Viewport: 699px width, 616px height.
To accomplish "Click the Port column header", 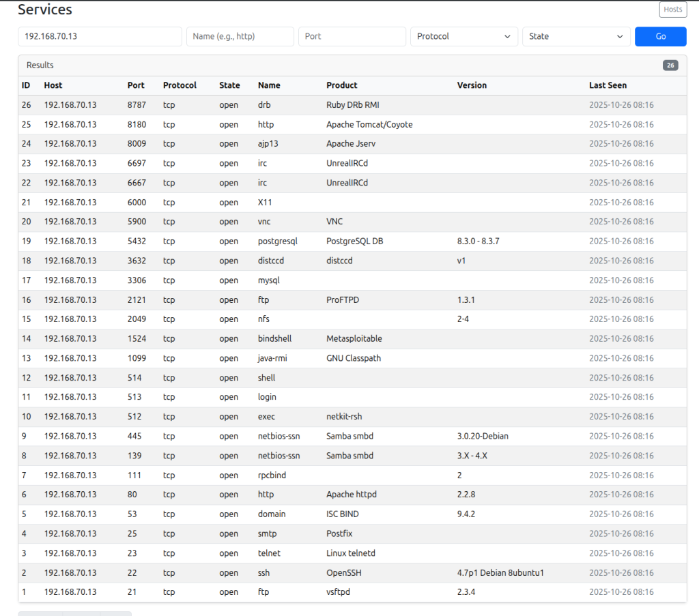I will (x=136, y=85).
